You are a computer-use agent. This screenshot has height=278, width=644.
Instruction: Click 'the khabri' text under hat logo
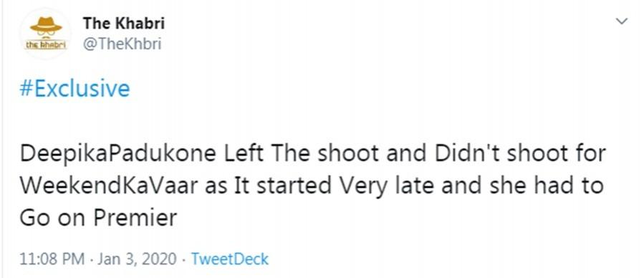click(46, 45)
